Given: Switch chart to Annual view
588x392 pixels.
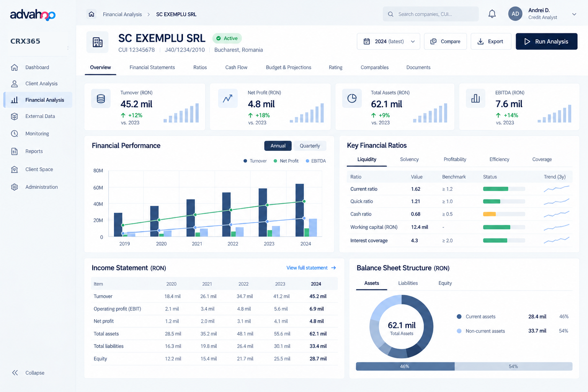Looking at the screenshot, I should (278, 146).
